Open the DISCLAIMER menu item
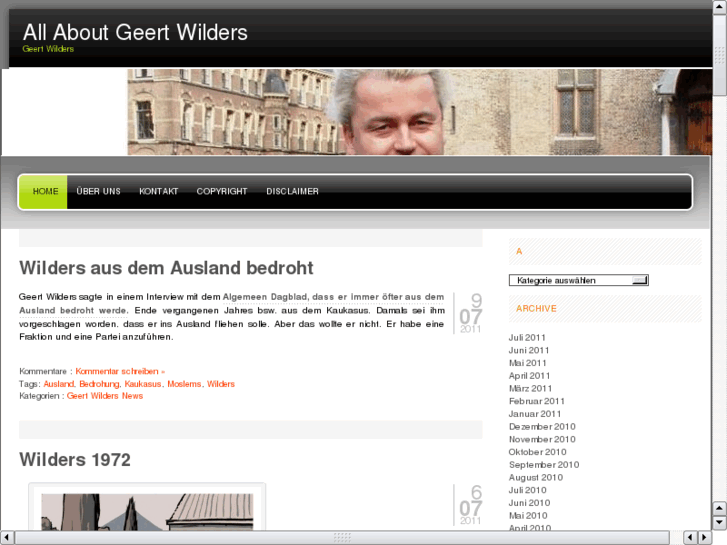Viewport: 727px width, 545px height. 292,192
